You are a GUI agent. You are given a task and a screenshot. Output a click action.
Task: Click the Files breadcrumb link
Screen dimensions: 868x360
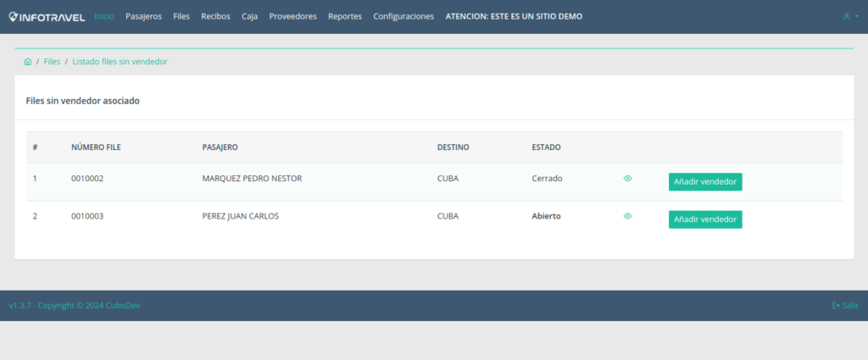(52, 62)
